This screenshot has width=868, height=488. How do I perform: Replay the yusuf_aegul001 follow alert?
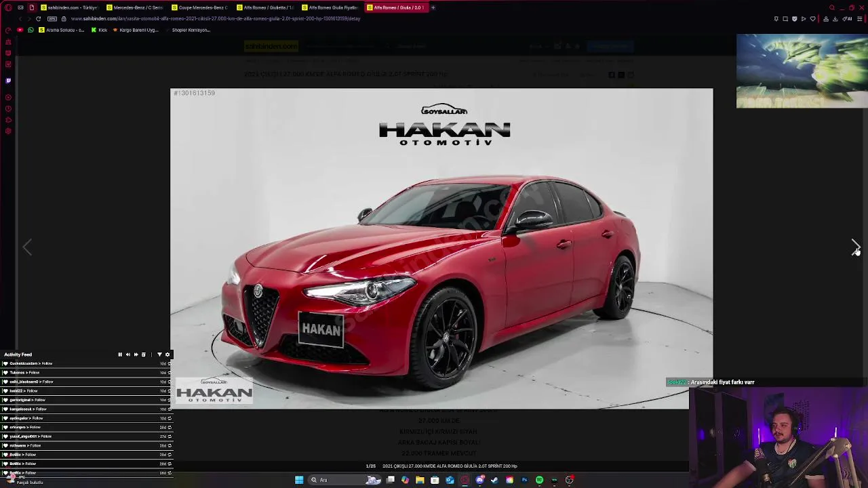point(170,436)
